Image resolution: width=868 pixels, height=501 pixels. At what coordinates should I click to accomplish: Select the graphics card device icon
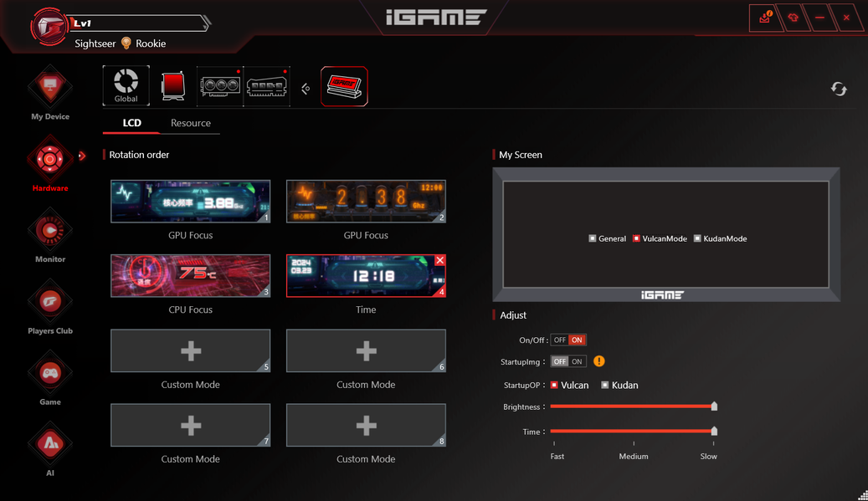(x=220, y=86)
